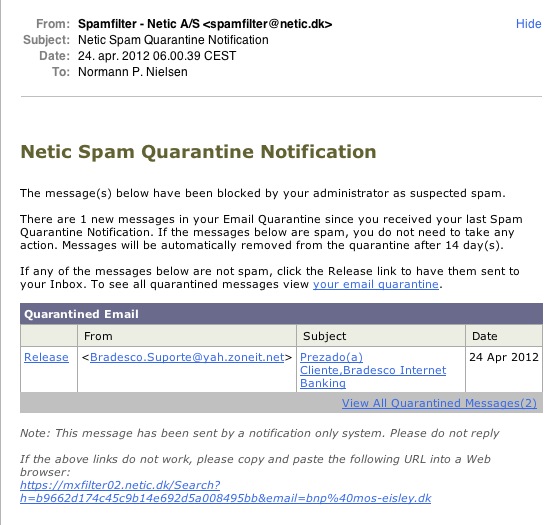This screenshot has width=559, height=525.
Task: Click the paragraph mentioning removal after 14 day(s)
Action: 271,232
